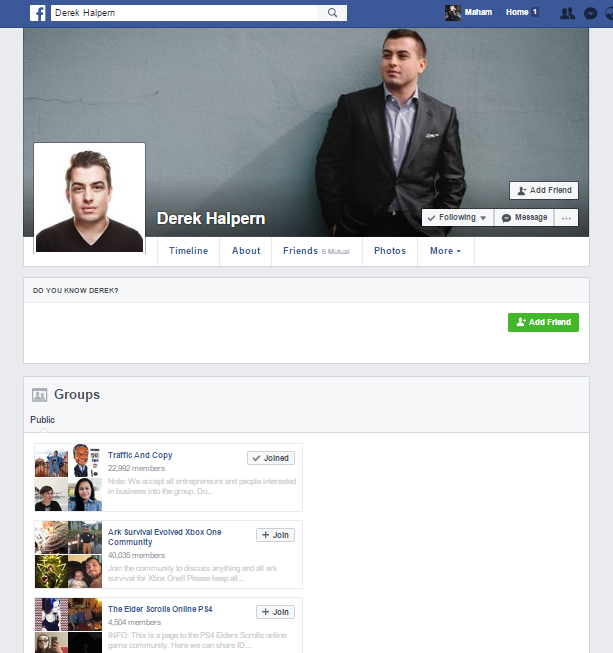Click the Facebook logo icon
613x653 pixels.
pyautogui.click(x=37, y=13)
